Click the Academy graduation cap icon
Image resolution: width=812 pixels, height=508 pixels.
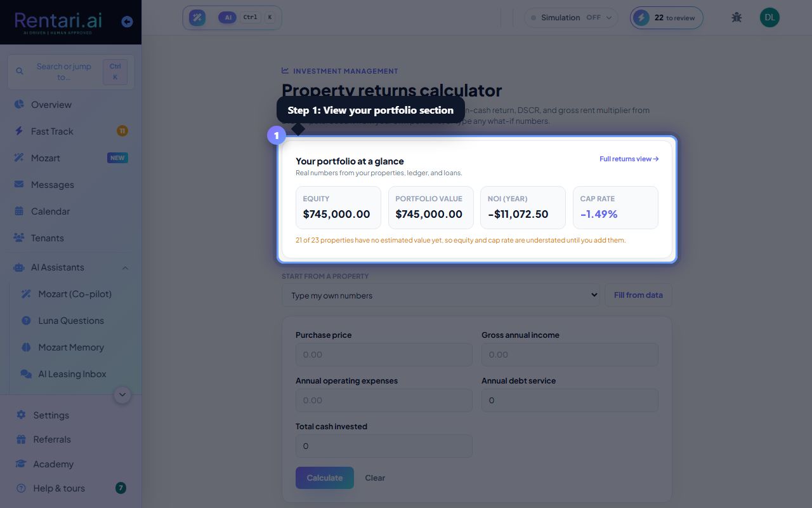tap(21, 464)
